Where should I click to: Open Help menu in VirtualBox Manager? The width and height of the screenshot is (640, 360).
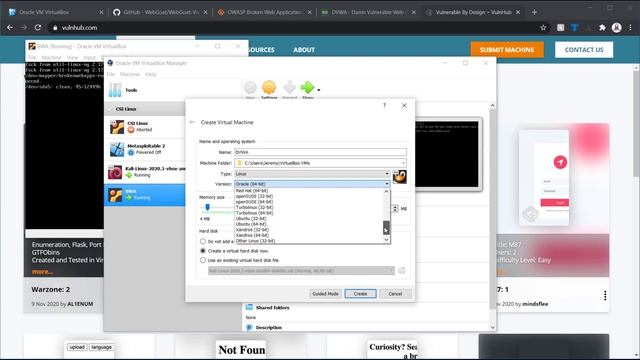pyautogui.click(x=151, y=74)
